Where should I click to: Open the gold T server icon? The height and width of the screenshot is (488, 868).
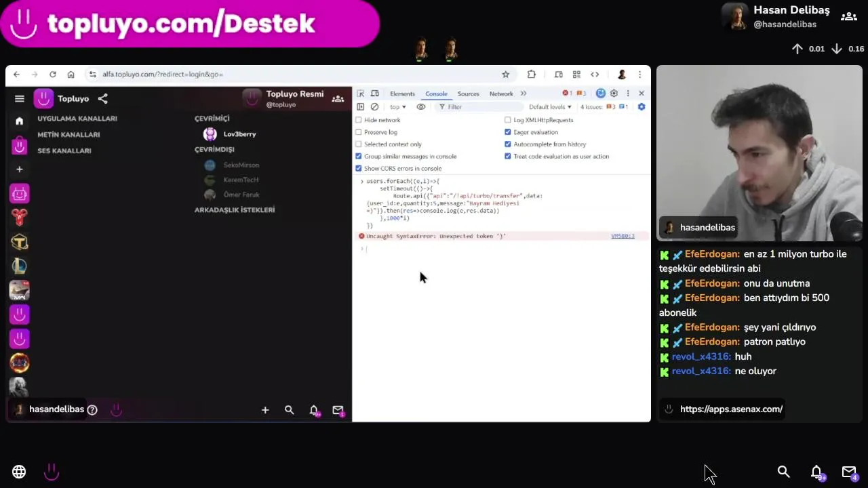tap(19, 243)
